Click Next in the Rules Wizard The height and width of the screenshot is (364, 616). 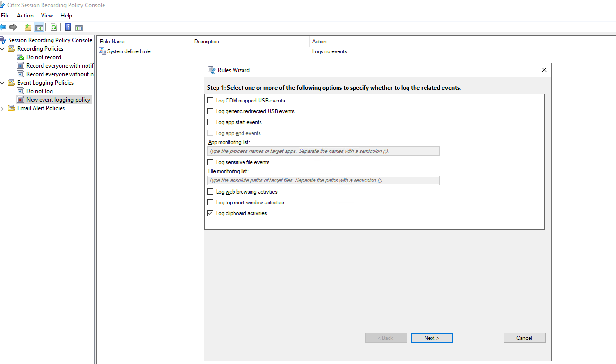(x=432, y=338)
